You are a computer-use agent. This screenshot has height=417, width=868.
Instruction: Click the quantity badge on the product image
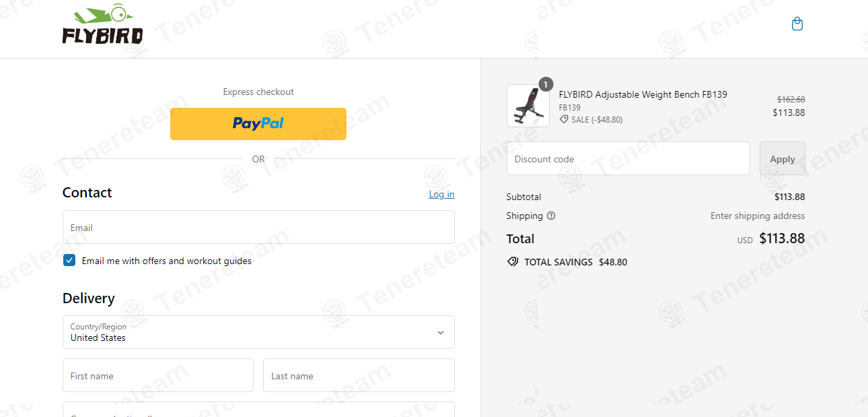(x=546, y=84)
